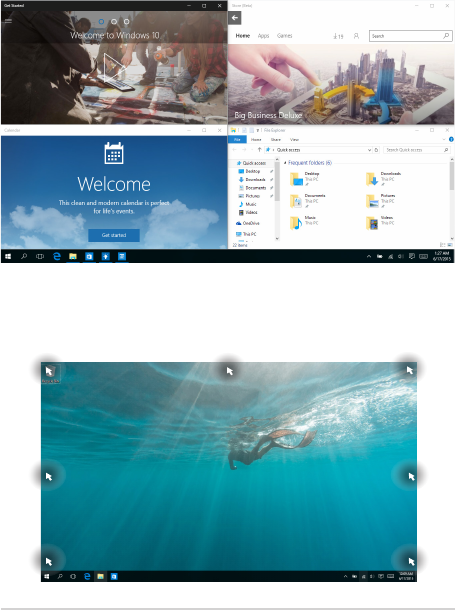This screenshot has width=455, height=610.
Task: Open the Recycle Bin on the desktop
Action: pyautogui.click(x=51, y=374)
